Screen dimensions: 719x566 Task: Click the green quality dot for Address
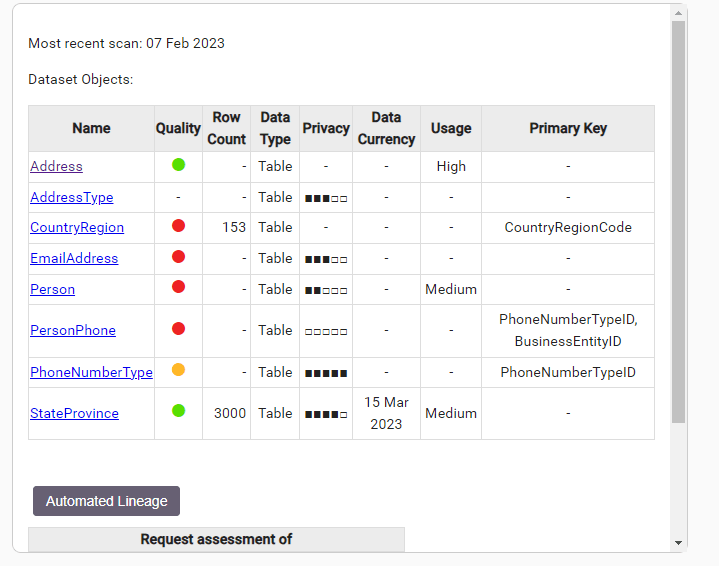coord(178,165)
